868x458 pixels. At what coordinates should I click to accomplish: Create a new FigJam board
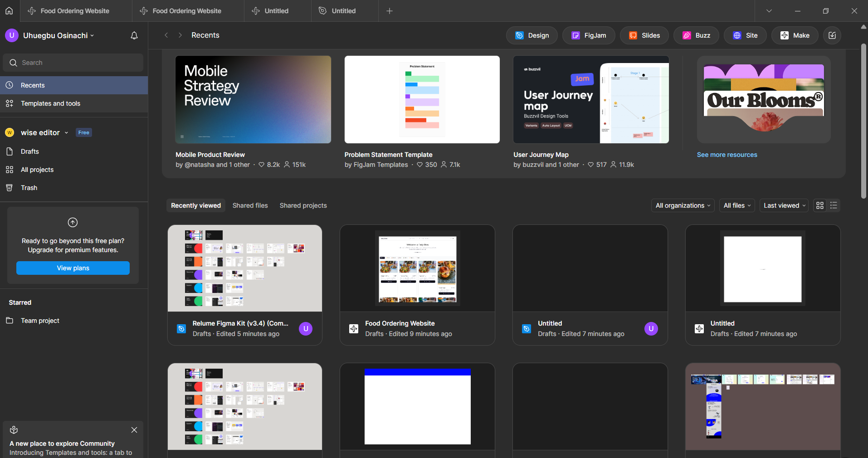click(589, 35)
